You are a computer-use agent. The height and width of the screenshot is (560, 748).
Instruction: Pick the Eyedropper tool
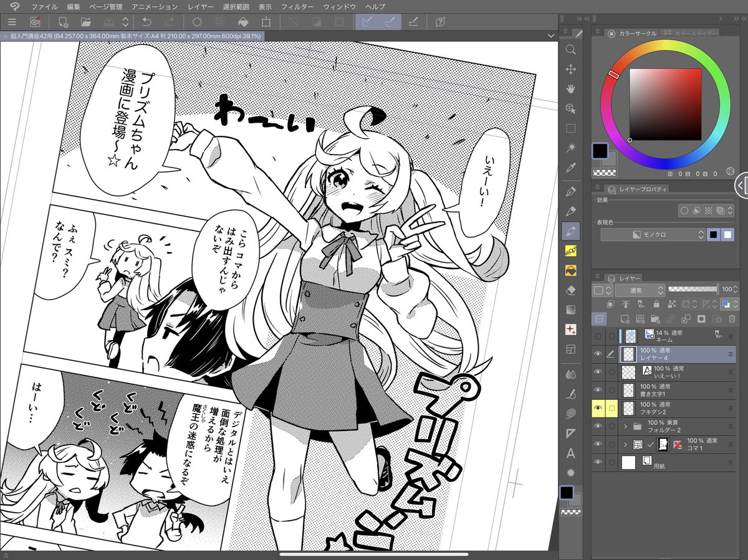(571, 166)
